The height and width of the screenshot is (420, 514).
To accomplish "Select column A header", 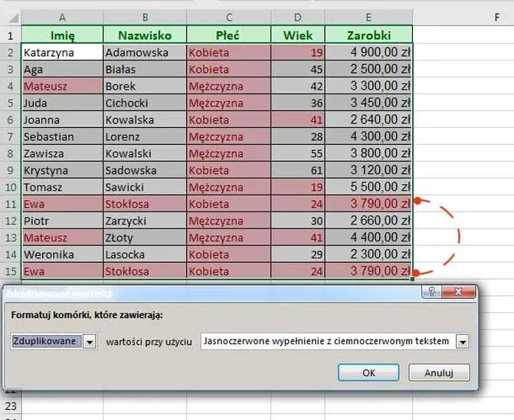I will (x=62, y=18).
